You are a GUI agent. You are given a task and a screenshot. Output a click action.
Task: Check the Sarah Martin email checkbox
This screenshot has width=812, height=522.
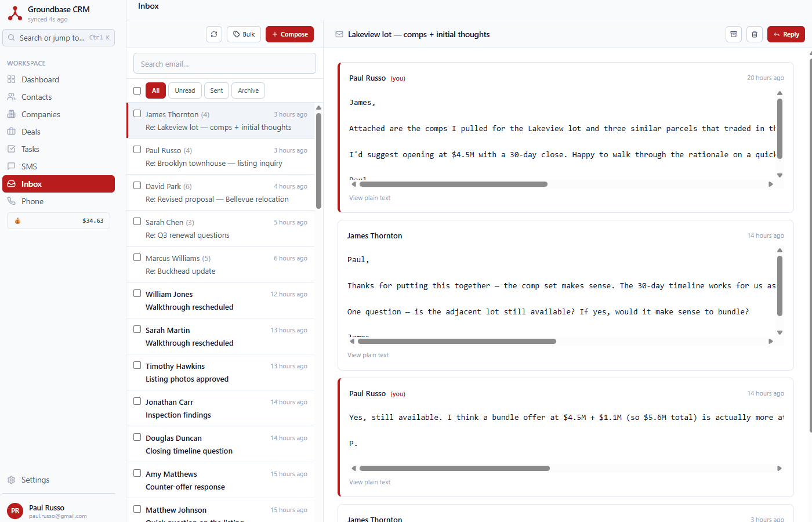[137, 329]
